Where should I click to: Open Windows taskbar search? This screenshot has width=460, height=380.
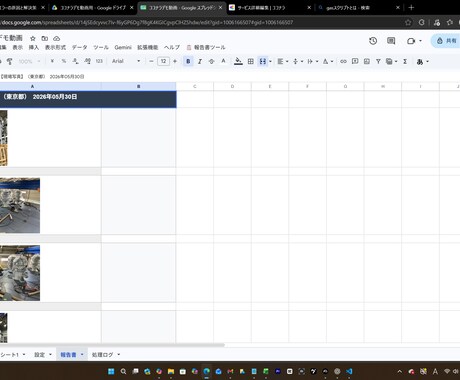tap(123, 371)
